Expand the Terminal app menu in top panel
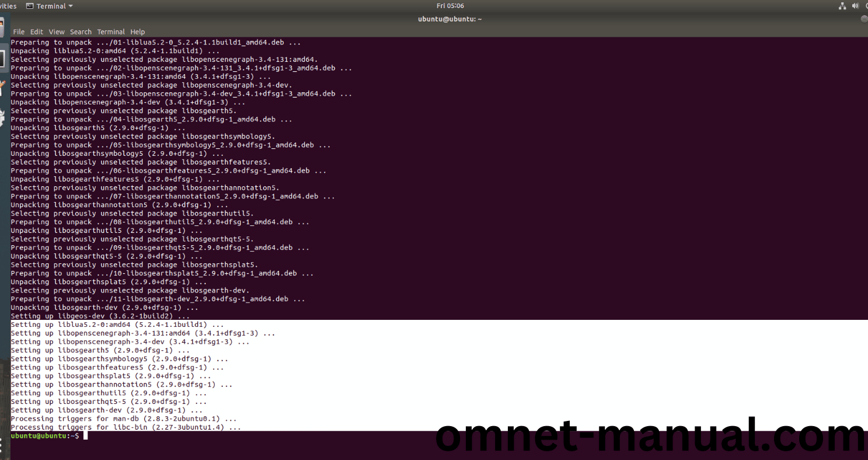This screenshot has height=460, width=868. click(x=50, y=6)
